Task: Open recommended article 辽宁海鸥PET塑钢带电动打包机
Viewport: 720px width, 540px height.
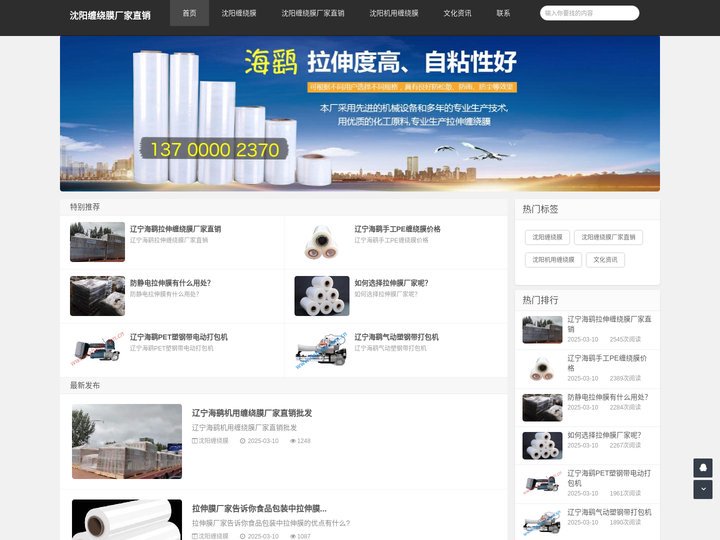Action: (x=179, y=337)
